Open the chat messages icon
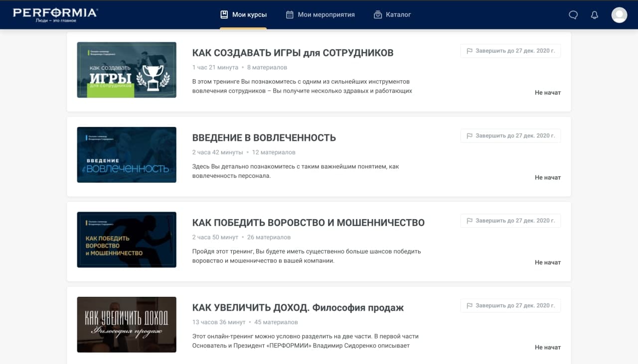This screenshot has width=638, height=364. tap(573, 15)
